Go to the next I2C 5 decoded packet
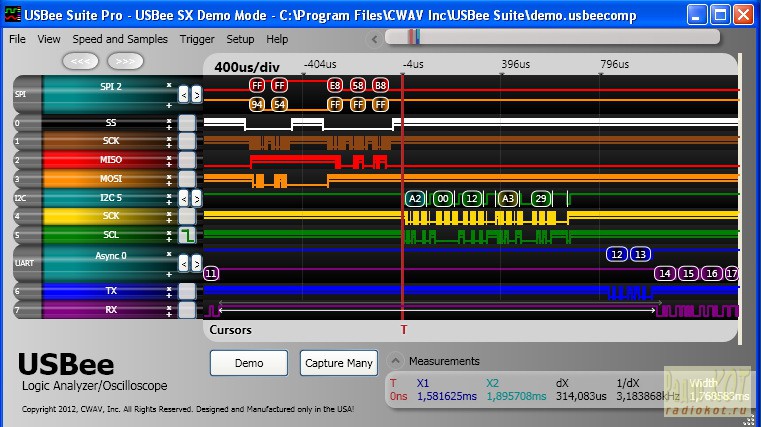 (x=196, y=198)
